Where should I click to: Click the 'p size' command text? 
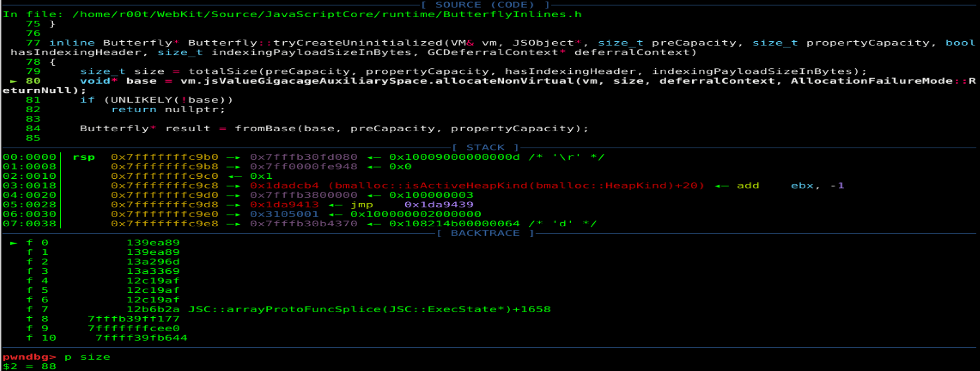coord(87,357)
